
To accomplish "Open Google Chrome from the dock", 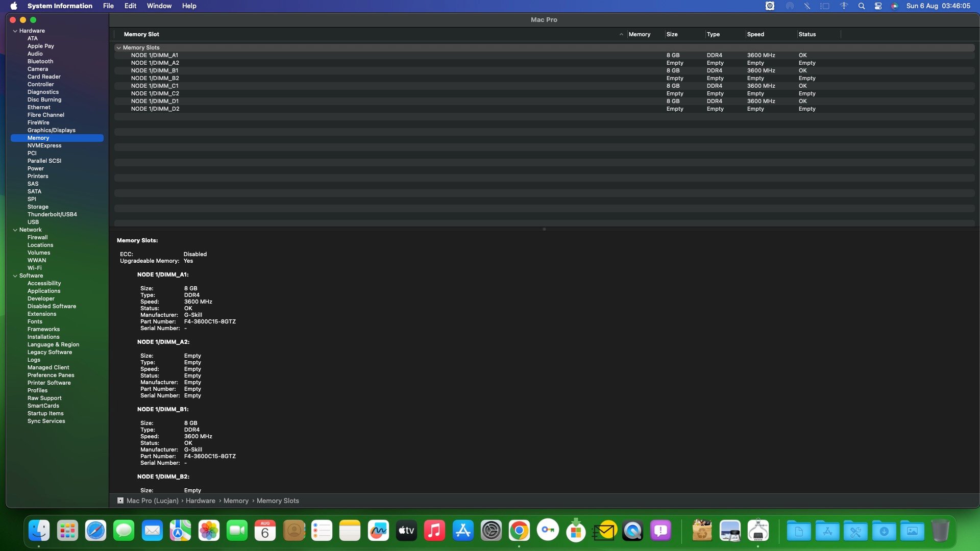I will click(519, 531).
